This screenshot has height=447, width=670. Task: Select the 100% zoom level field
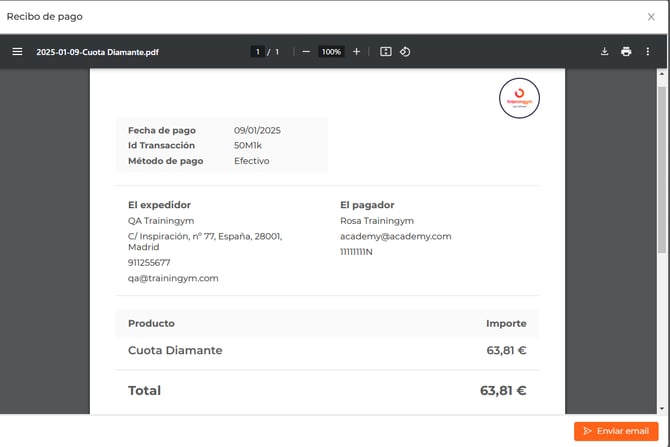tap(331, 52)
